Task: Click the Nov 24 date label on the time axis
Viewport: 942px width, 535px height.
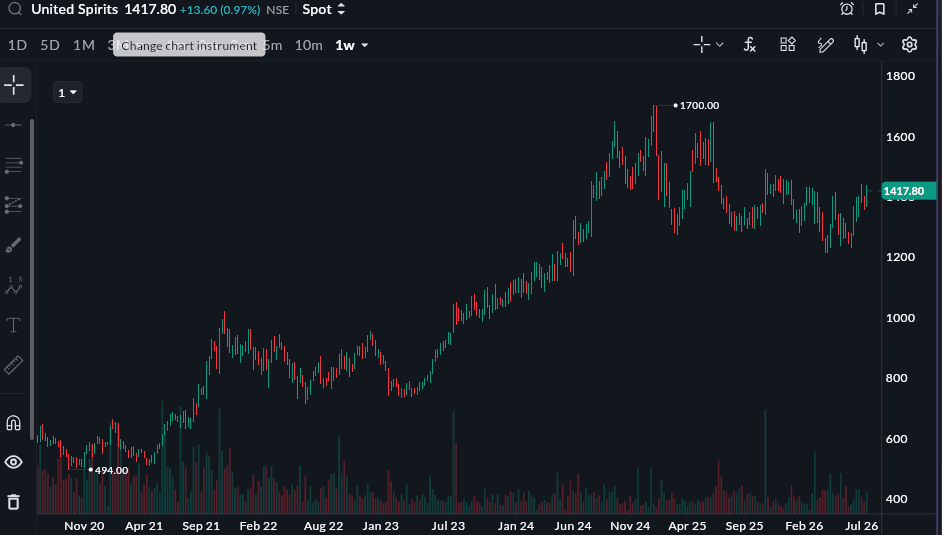Action: tap(630, 526)
